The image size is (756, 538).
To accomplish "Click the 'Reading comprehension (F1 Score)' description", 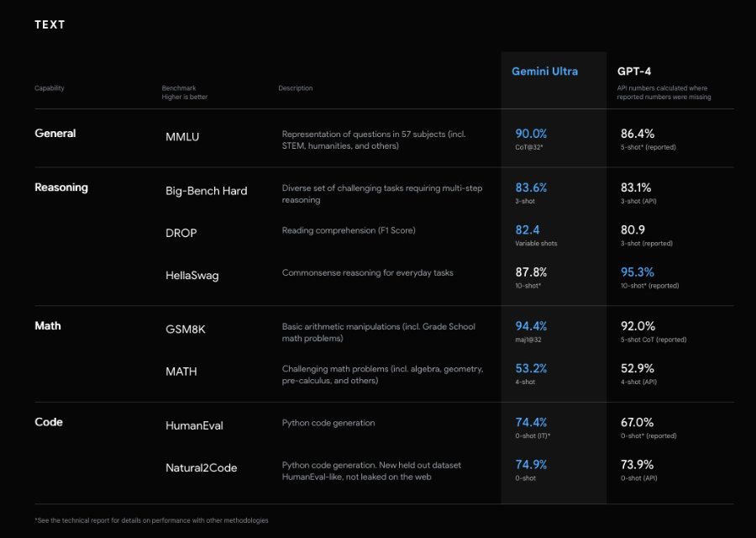I will coord(349,230).
